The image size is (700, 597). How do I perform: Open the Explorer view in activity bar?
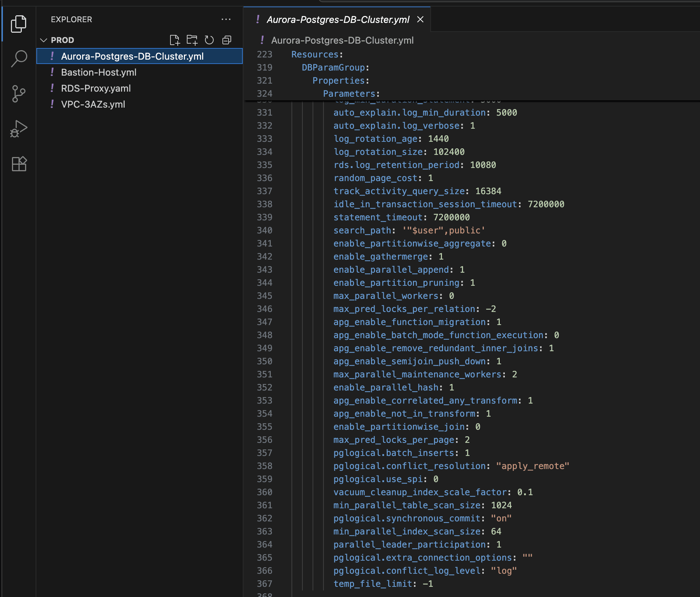[19, 24]
